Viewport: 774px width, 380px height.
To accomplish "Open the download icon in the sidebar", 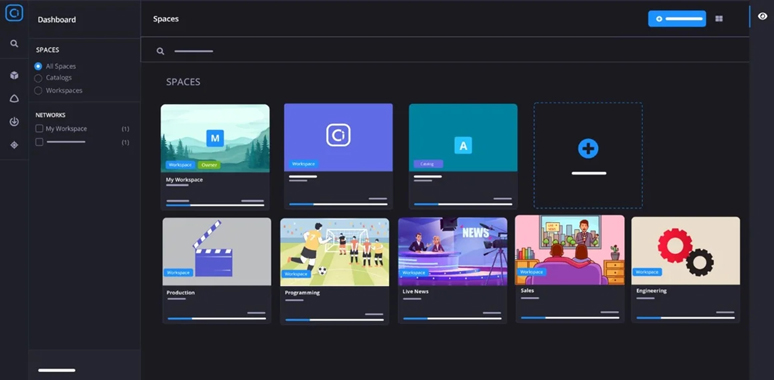I will click(x=14, y=121).
